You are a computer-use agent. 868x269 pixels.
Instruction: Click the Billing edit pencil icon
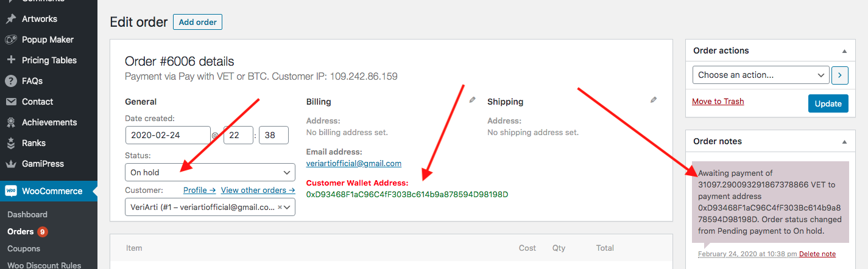coord(472,100)
